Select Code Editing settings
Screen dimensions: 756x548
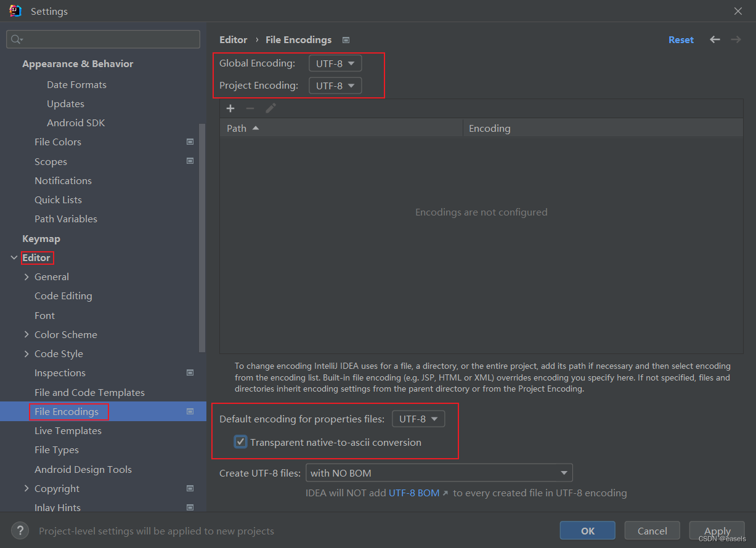(63, 296)
